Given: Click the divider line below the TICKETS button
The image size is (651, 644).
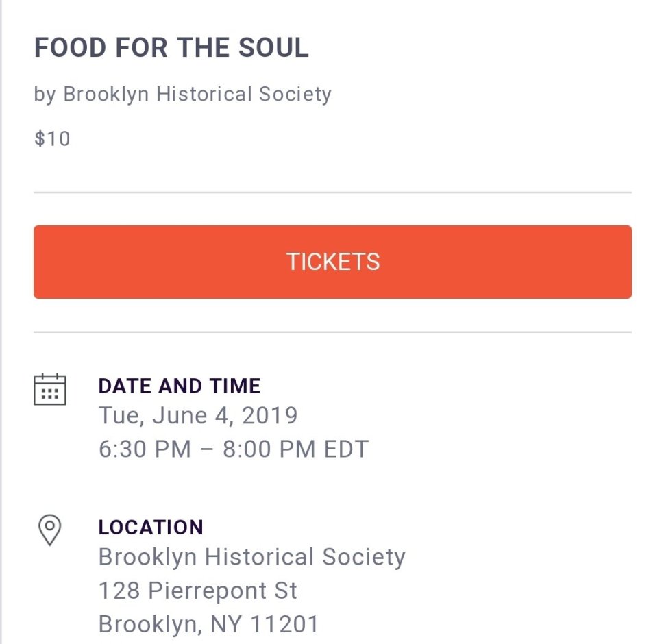Looking at the screenshot, I should coord(332,332).
